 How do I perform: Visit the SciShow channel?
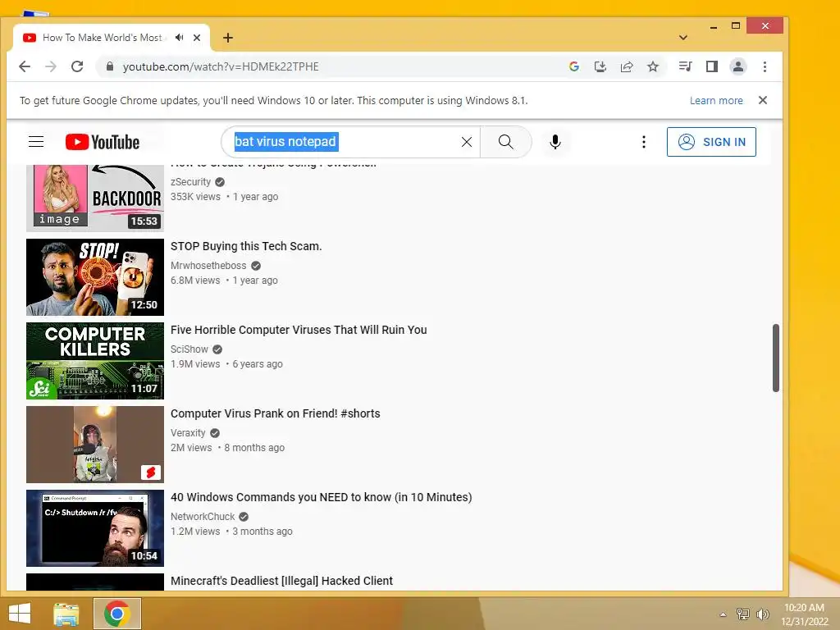tap(189, 349)
